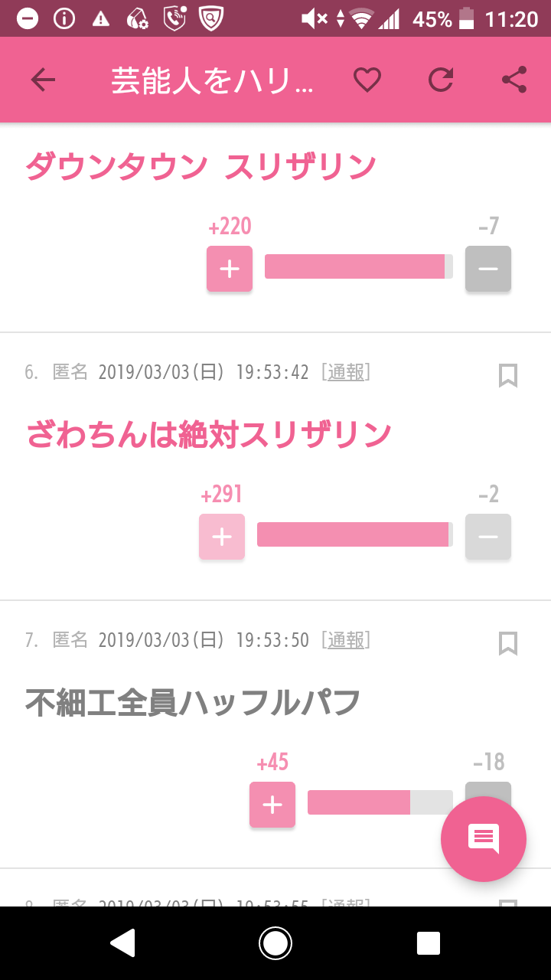Viewport: 551px width, 980px height.
Task: Tap Android navigation back triangle
Action: tap(122, 943)
